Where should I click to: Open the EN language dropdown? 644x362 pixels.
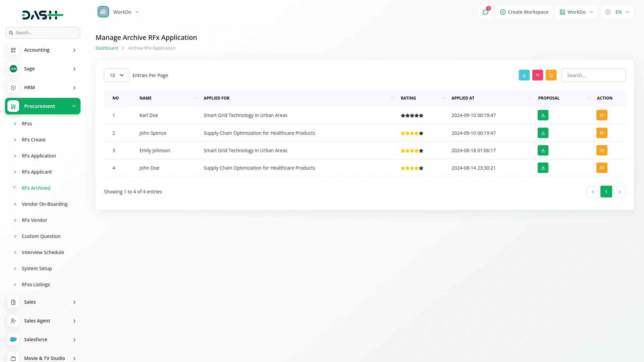coord(618,12)
